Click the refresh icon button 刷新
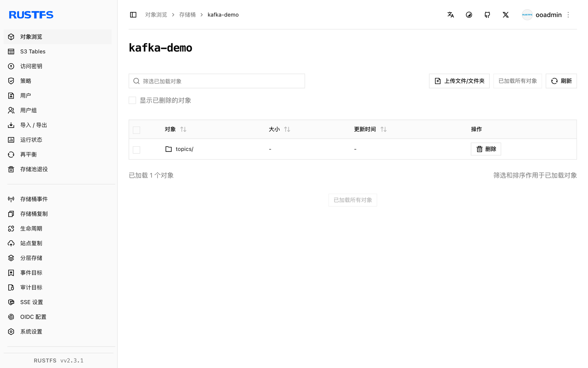Screen dimensions: 588x368 point(561,81)
